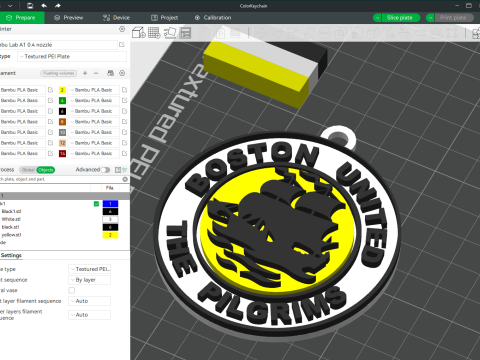Image resolution: width=480 pixels, height=360 pixels.
Task: Toggle the Advanced mode switch
Action: pos(106,170)
